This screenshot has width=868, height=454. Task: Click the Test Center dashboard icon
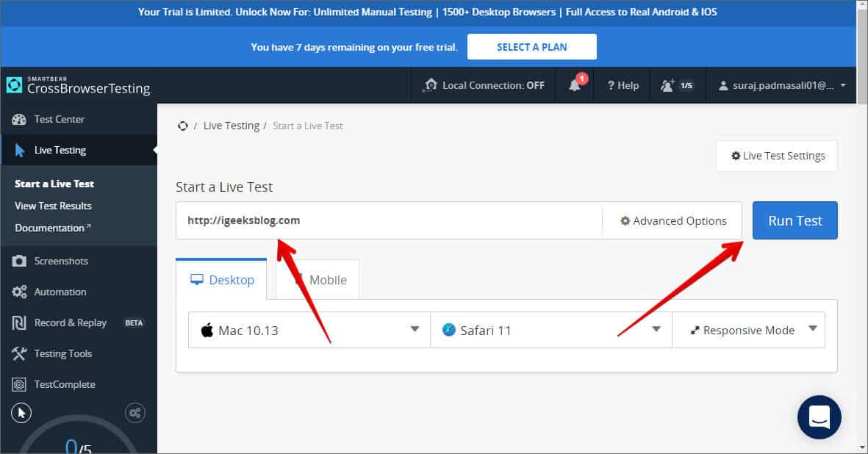[19, 120]
